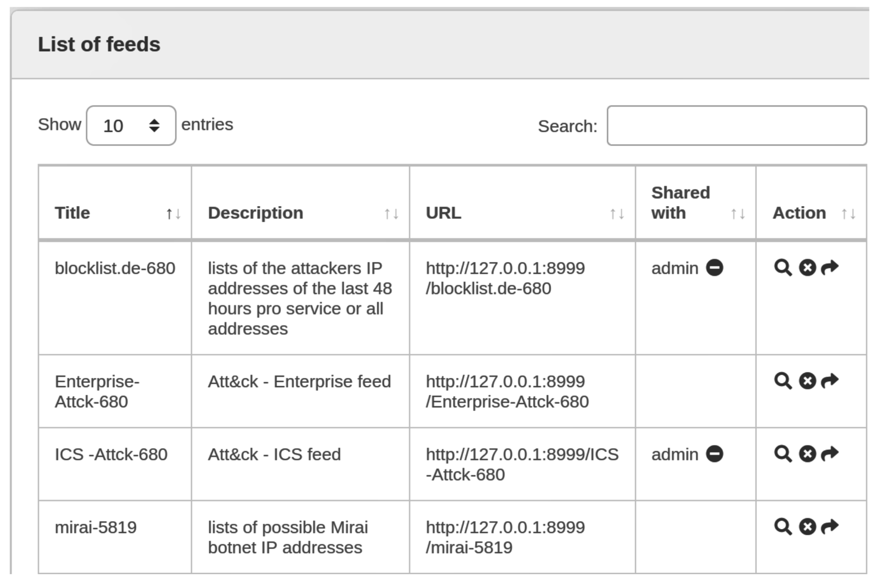Image resolution: width=877 pixels, height=588 pixels.
Task: Share the mirai-5819 feed
Action: pos(829,527)
